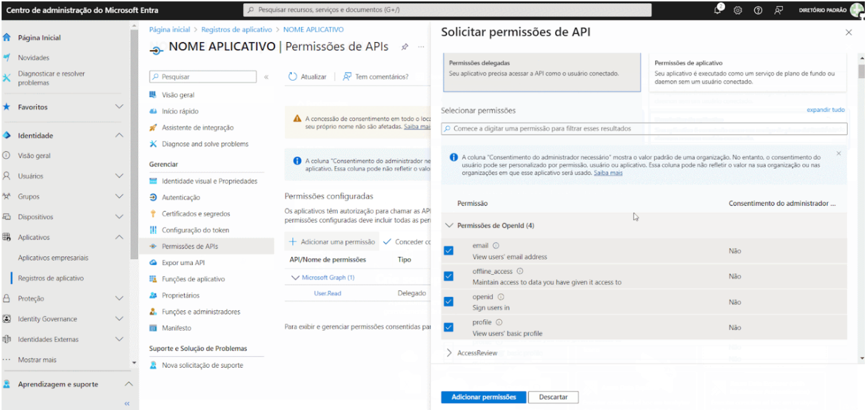Open the ellipsis menu next to pin icon
The image size is (868, 410).
pyautogui.click(x=421, y=47)
